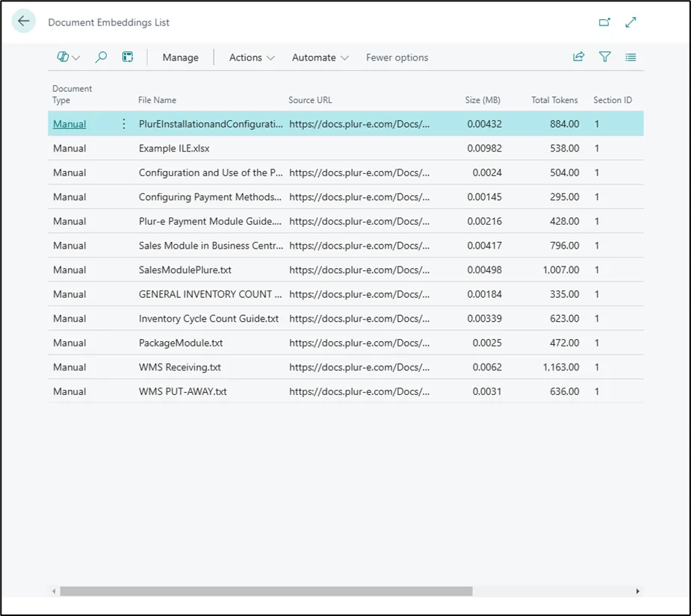Sort by Document Type column header

tap(72, 94)
